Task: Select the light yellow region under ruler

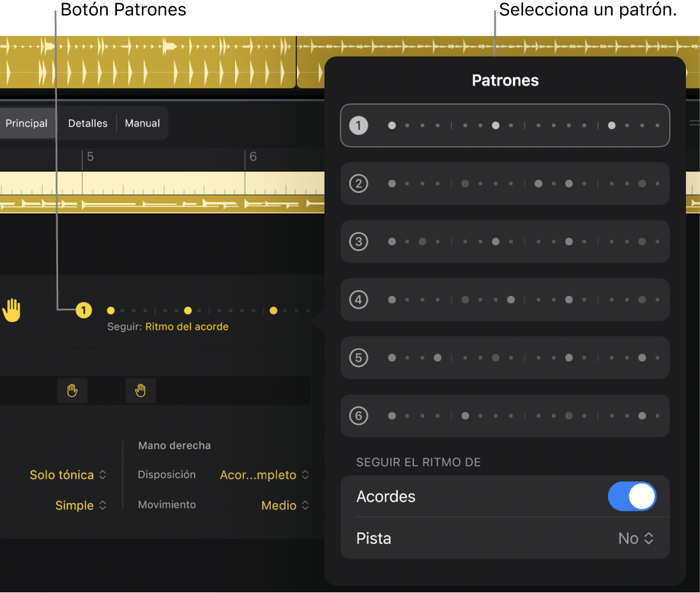Action: [162, 183]
